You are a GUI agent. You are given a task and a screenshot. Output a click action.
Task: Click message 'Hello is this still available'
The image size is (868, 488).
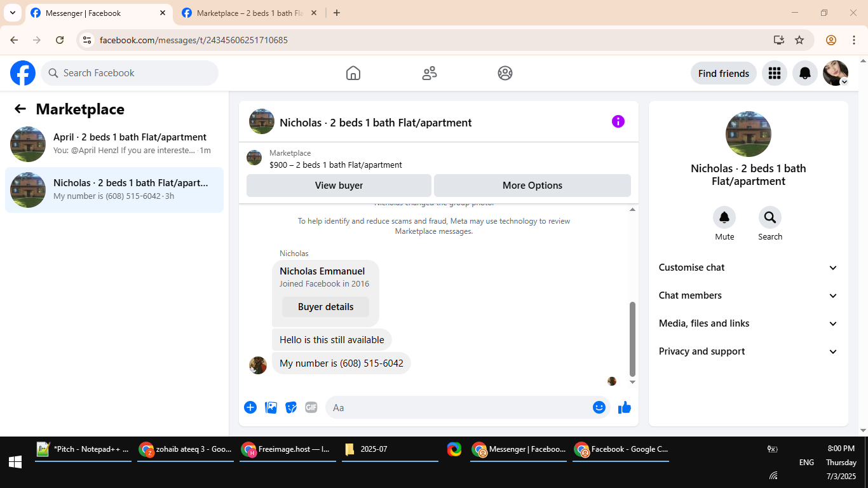pyautogui.click(x=332, y=340)
